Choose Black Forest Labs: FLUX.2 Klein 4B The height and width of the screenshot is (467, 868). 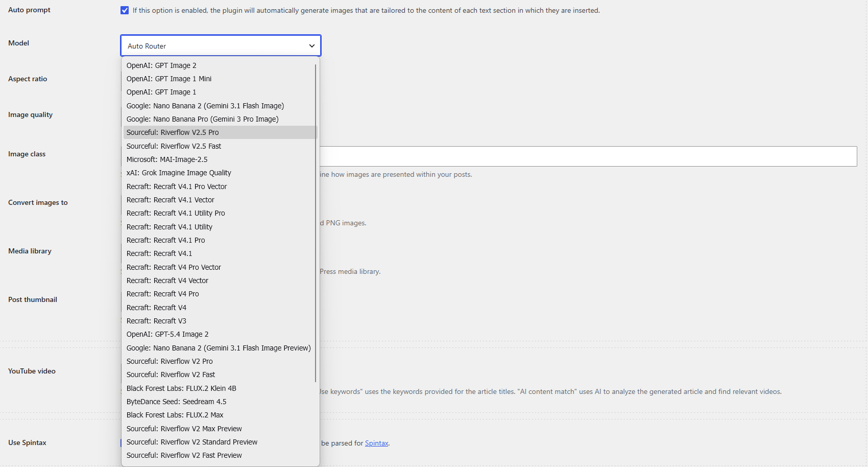pos(220,388)
